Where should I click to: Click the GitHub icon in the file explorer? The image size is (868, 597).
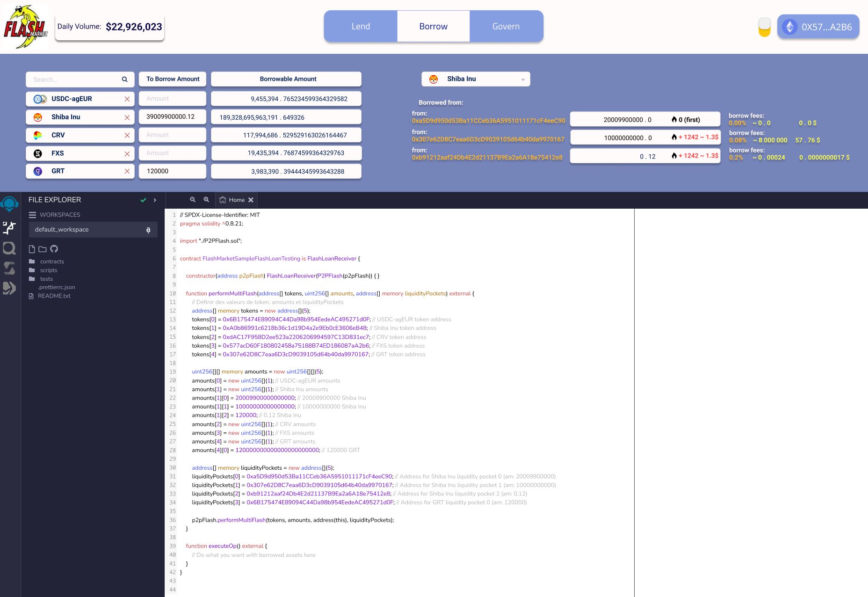pyautogui.click(x=54, y=249)
